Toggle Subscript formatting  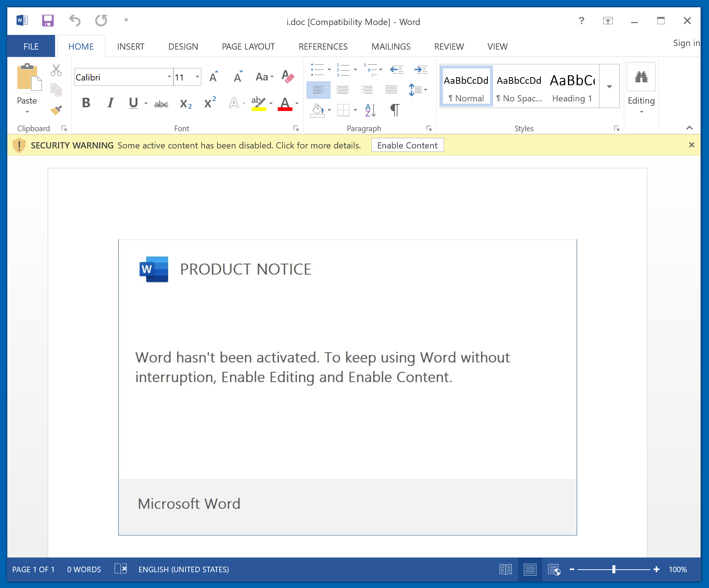tap(186, 104)
